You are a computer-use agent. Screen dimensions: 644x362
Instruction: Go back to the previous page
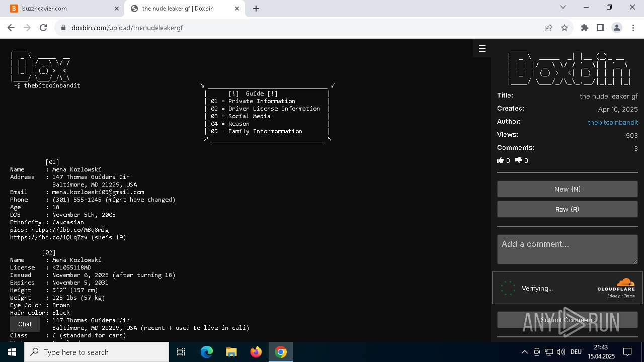[11, 28]
